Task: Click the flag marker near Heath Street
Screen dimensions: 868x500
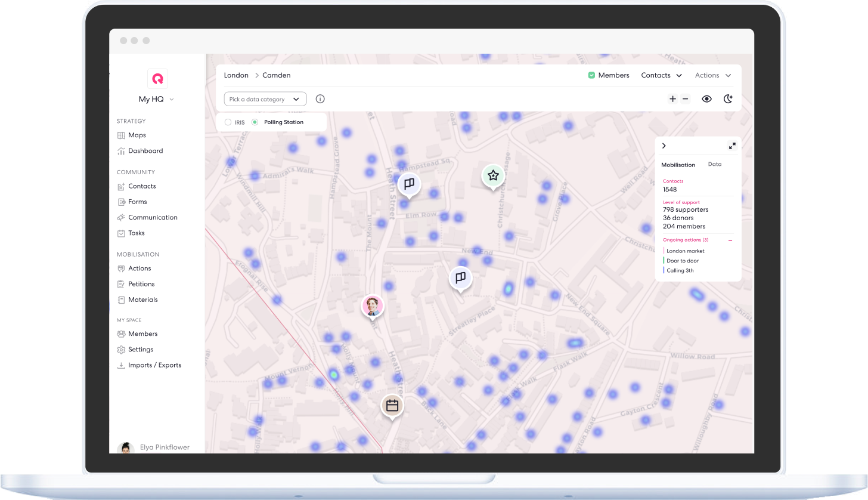Action: (409, 184)
